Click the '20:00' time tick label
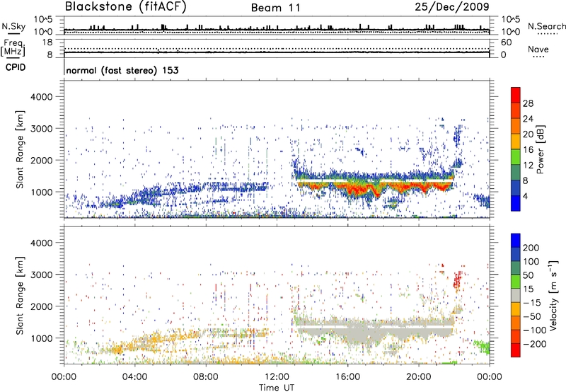The image size is (566, 392). (x=419, y=377)
